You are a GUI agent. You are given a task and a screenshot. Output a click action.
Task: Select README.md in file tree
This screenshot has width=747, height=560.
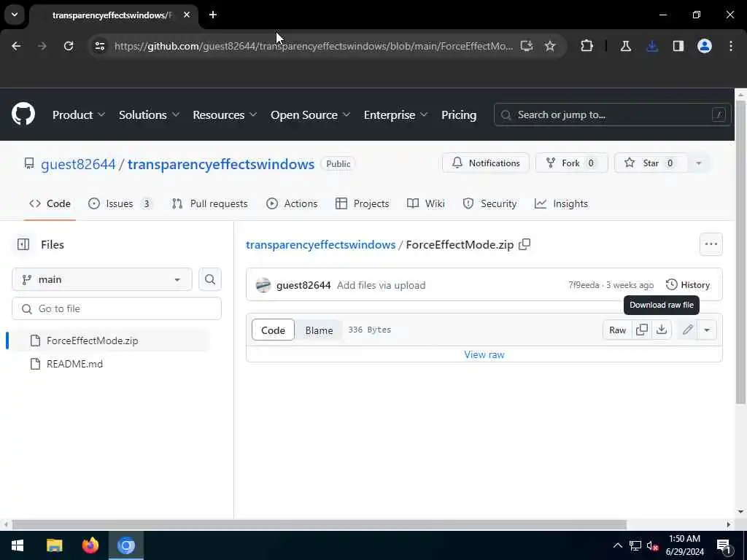pyautogui.click(x=109, y=364)
